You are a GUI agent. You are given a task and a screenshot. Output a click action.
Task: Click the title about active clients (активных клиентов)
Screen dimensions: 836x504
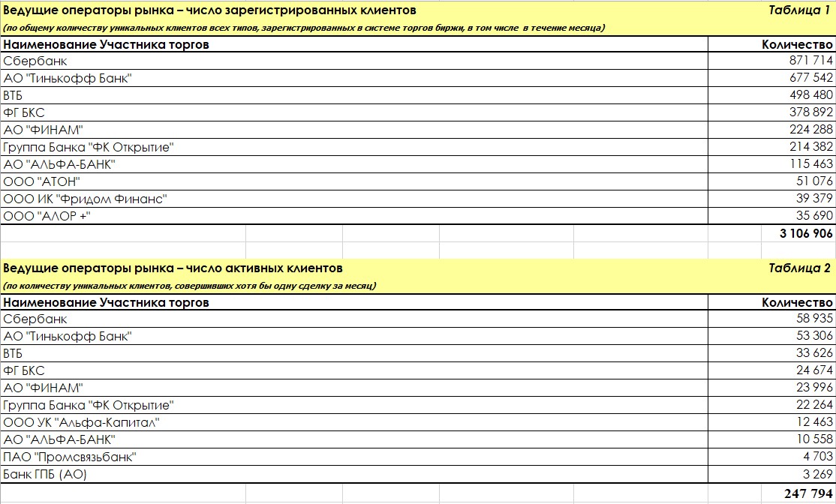[x=173, y=268]
